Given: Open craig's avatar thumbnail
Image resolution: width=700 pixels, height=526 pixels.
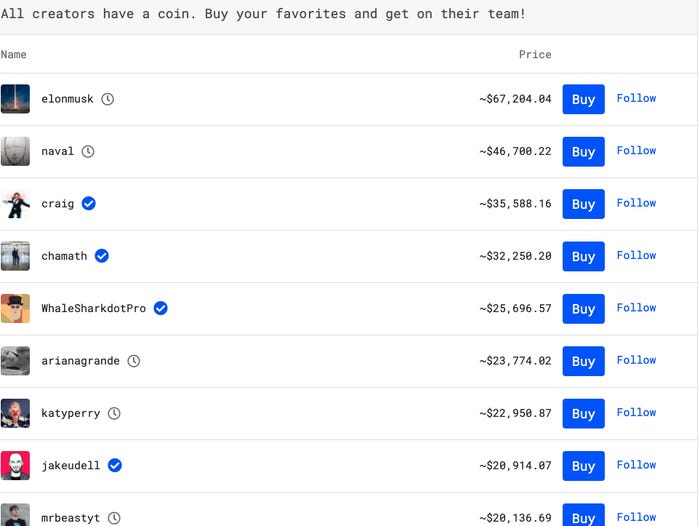Looking at the screenshot, I should 15,204.
